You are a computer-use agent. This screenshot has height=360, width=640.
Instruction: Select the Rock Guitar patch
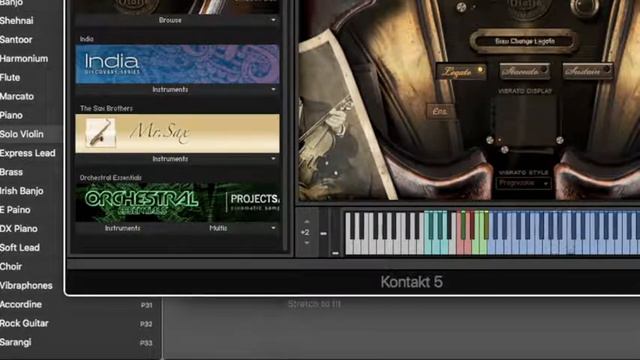coord(24,323)
